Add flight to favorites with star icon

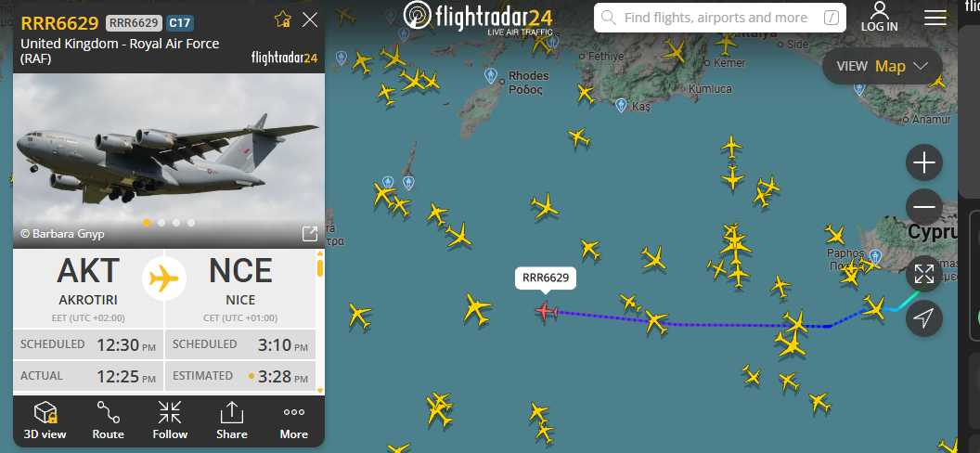282,20
